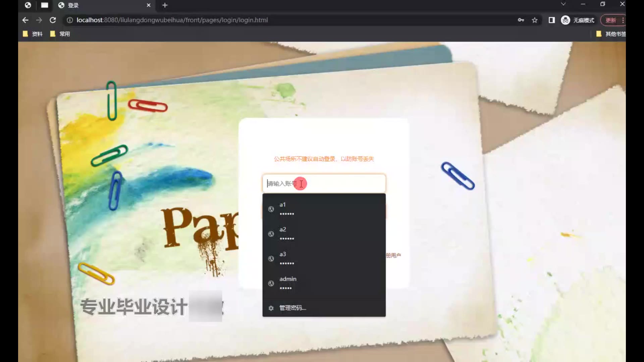Bookmark this page with the star
The image size is (644, 362).
pyautogui.click(x=535, y=20)
